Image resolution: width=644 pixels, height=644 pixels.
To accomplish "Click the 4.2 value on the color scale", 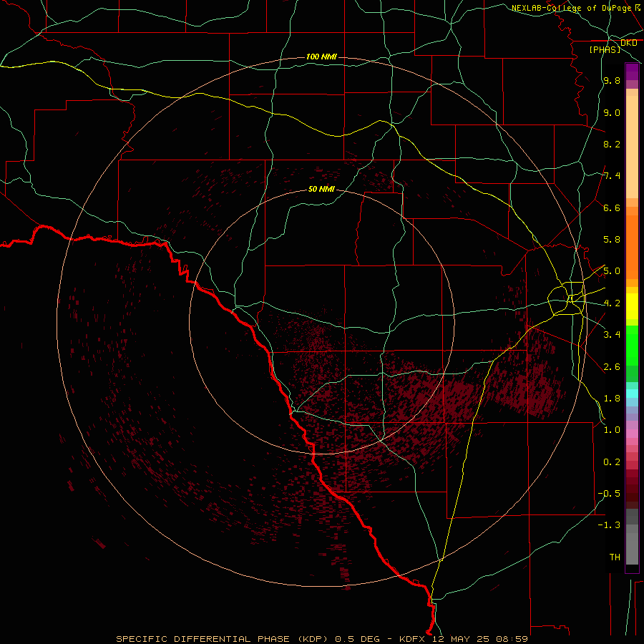I will [x=612, y=303].
